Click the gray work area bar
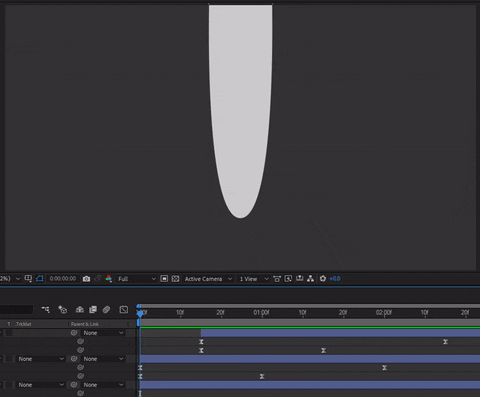Viewport: 480px width, 397px height. [x=310, y=323]
